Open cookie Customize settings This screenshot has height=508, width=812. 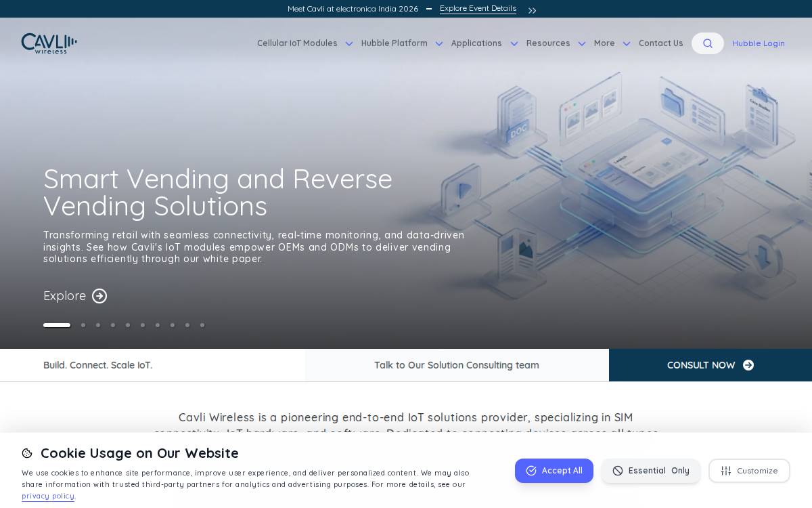click(749, 471)
